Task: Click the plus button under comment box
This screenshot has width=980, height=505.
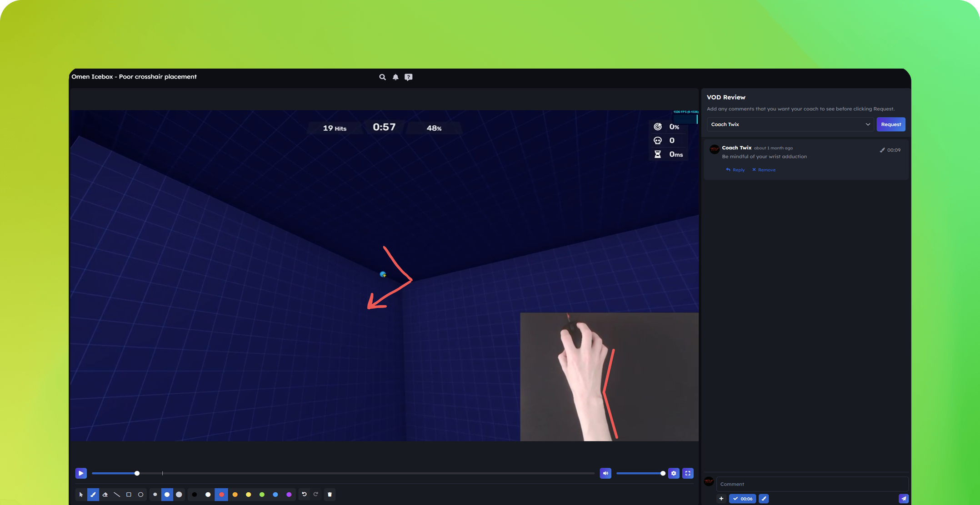Action: coord(721,499)
